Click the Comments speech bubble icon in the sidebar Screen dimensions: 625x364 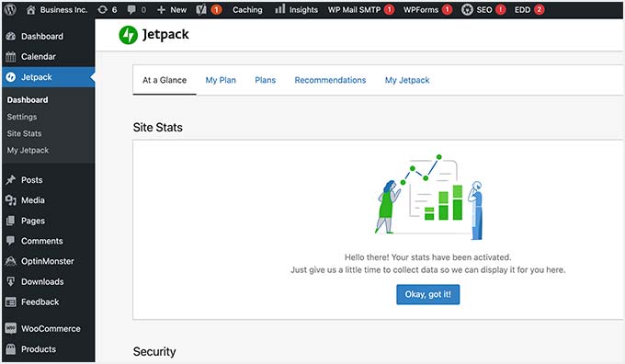(11, 241)
